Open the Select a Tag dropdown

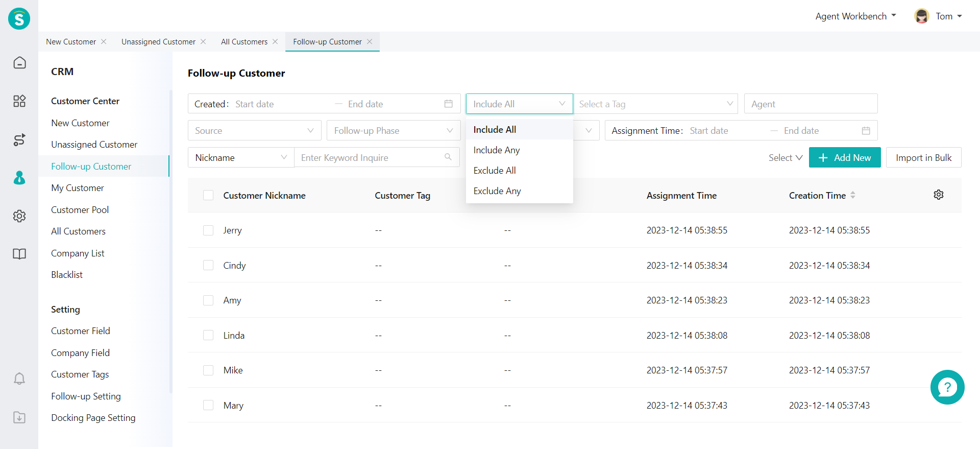pos(655,104)
